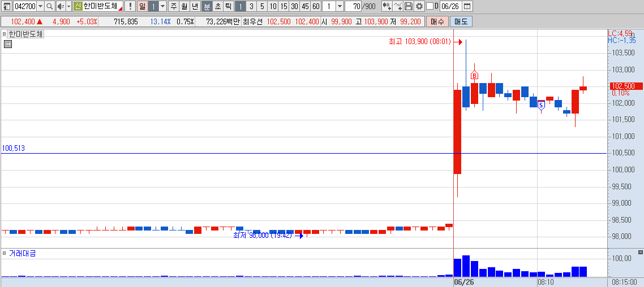Select the 일 daily period toggle
Screen dimensions: 644x287
pyautogui.click(x=142, y=6)
